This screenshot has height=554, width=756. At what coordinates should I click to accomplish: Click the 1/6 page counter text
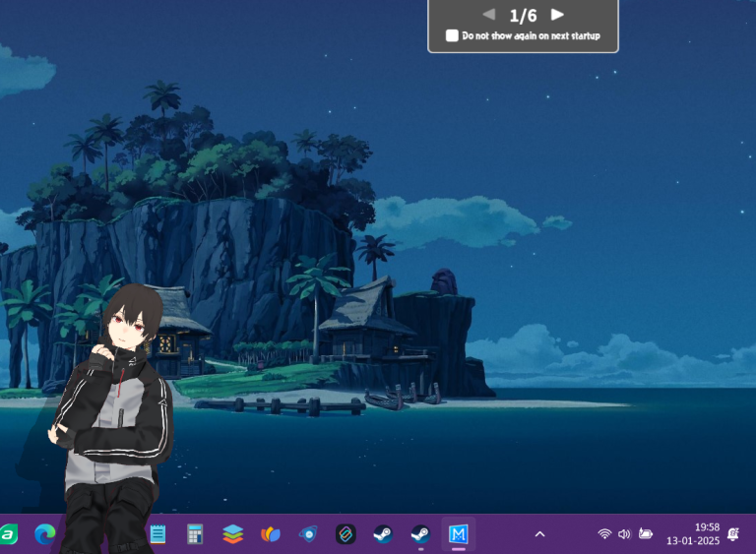pyautogui.click(x=523, y=16)
